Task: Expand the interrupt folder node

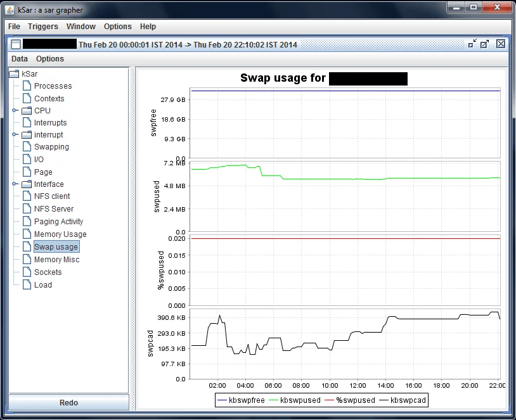Action: [15, 135]
